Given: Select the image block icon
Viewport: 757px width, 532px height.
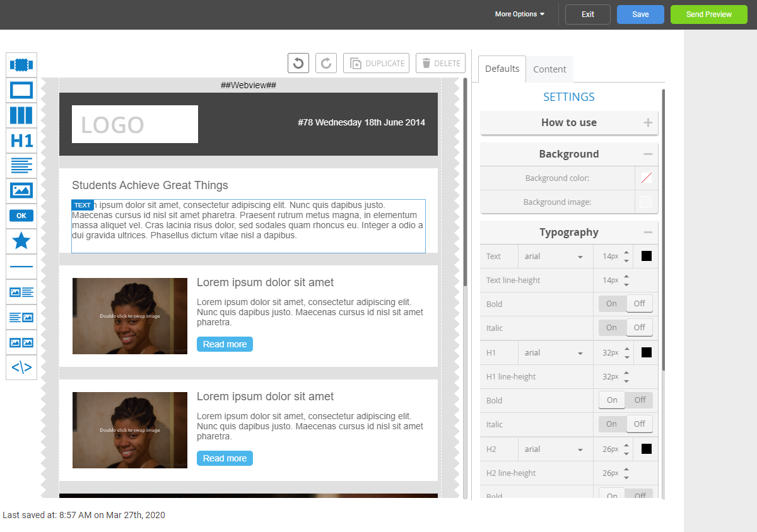Looking at the screenshot, I should [x=21, y=190].
